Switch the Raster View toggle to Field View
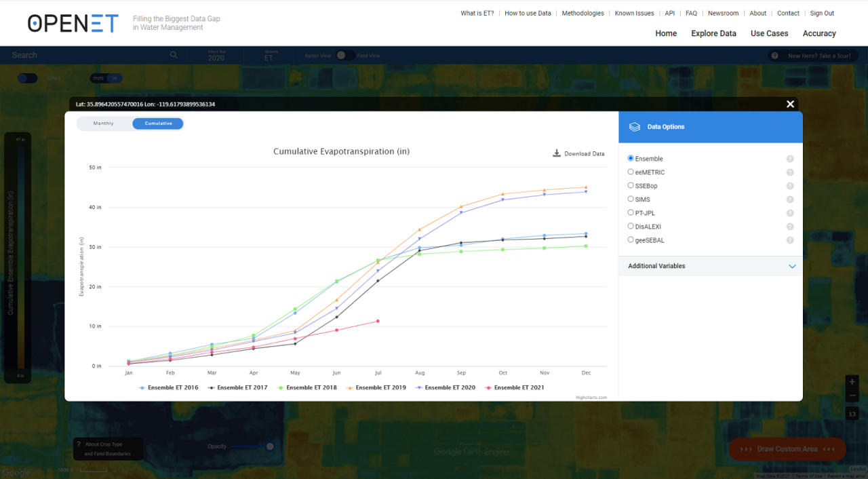Screen dimensions: 868x479 pos(344,56)
